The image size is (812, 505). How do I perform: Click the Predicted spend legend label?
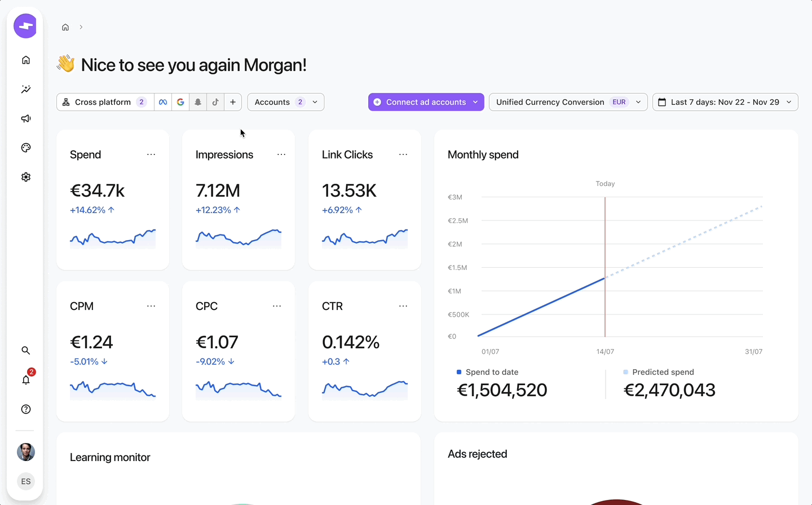coord(663,372)
